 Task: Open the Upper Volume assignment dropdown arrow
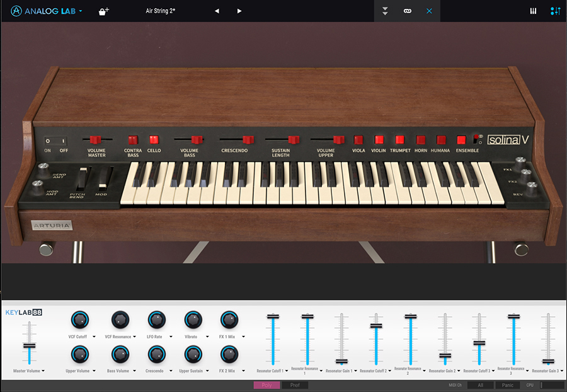click(x=94, y=371)
